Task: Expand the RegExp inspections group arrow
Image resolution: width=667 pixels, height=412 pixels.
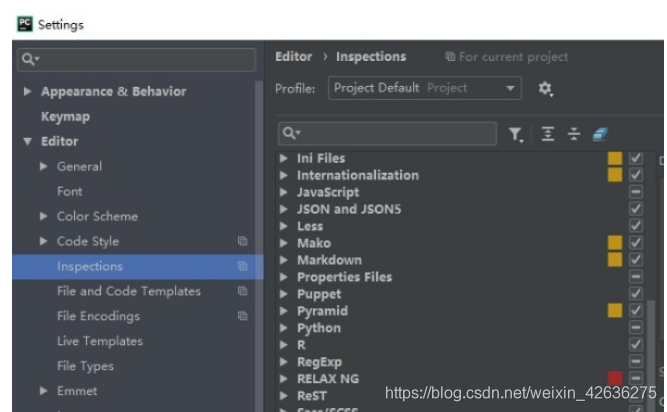Action: pos(284,362)
